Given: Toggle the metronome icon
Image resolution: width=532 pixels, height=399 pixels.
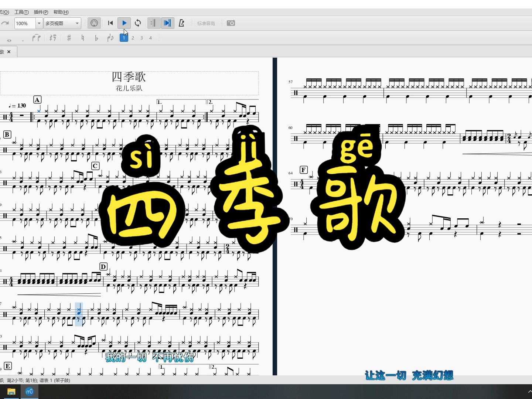Looking at the screenshot, I should pos(181,23).
